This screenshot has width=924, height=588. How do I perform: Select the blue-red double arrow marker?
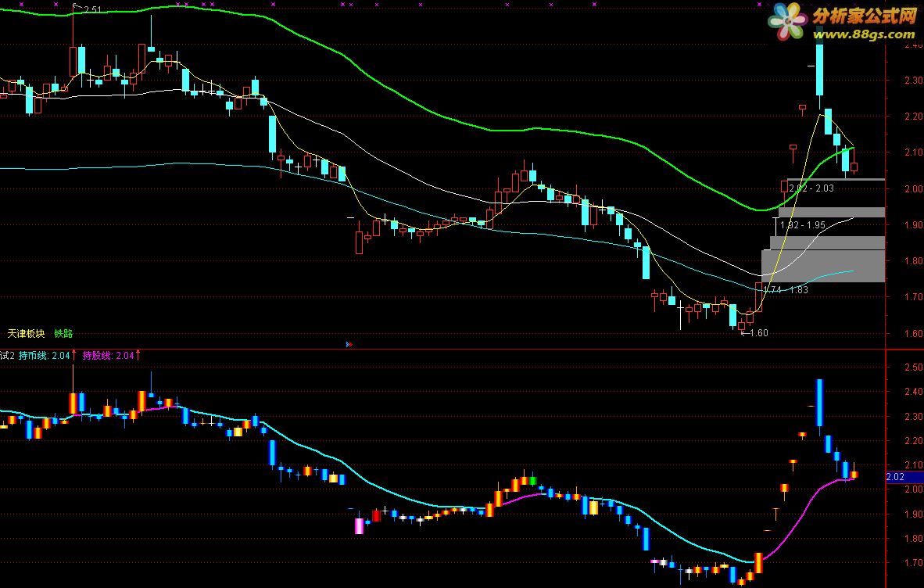[349, 344]
